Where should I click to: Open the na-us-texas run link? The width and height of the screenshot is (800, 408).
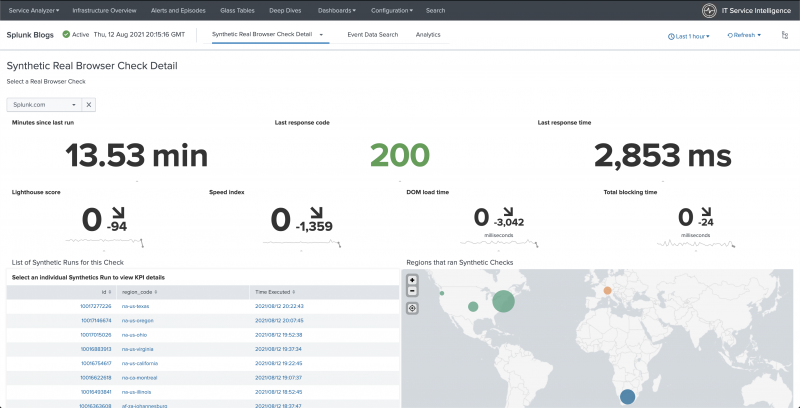coord(136,307)
